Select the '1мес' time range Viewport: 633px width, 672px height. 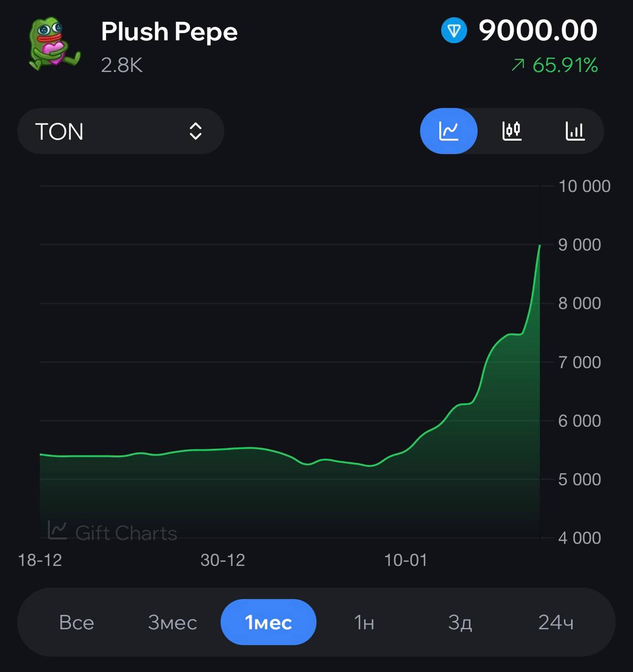point(268,623)
